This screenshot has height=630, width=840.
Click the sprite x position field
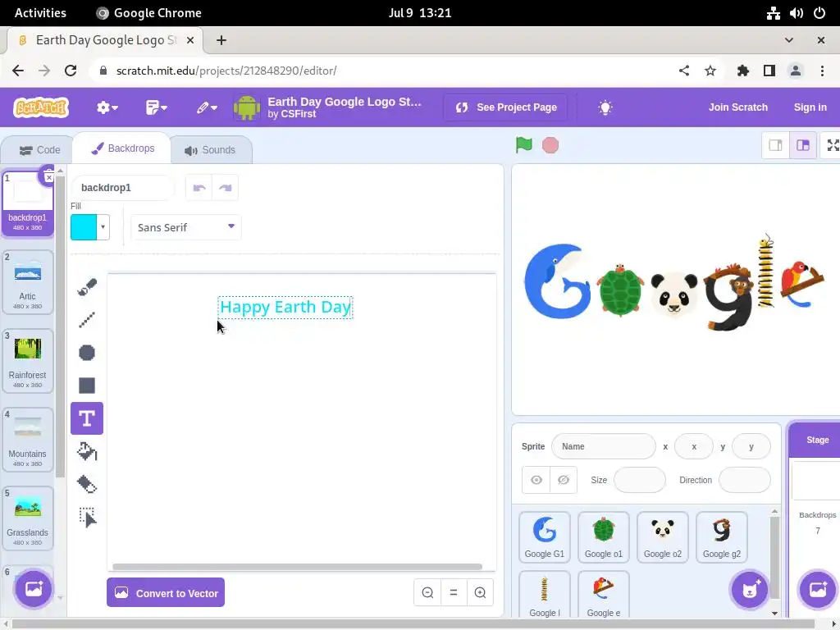tap(694, 446)
